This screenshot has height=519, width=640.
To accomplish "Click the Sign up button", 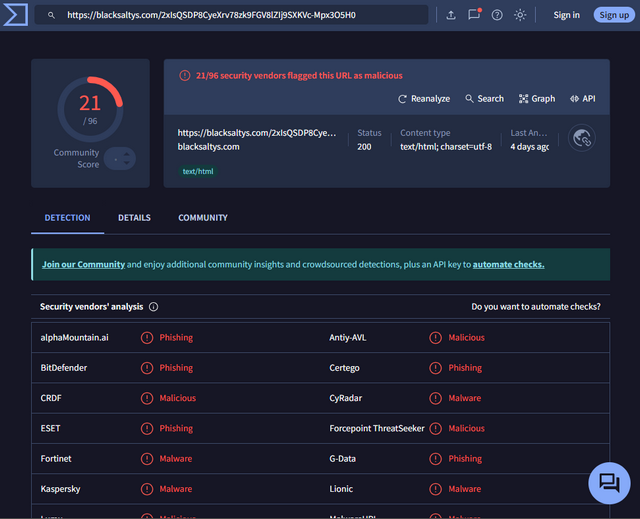I will click(x=614, y=15).
